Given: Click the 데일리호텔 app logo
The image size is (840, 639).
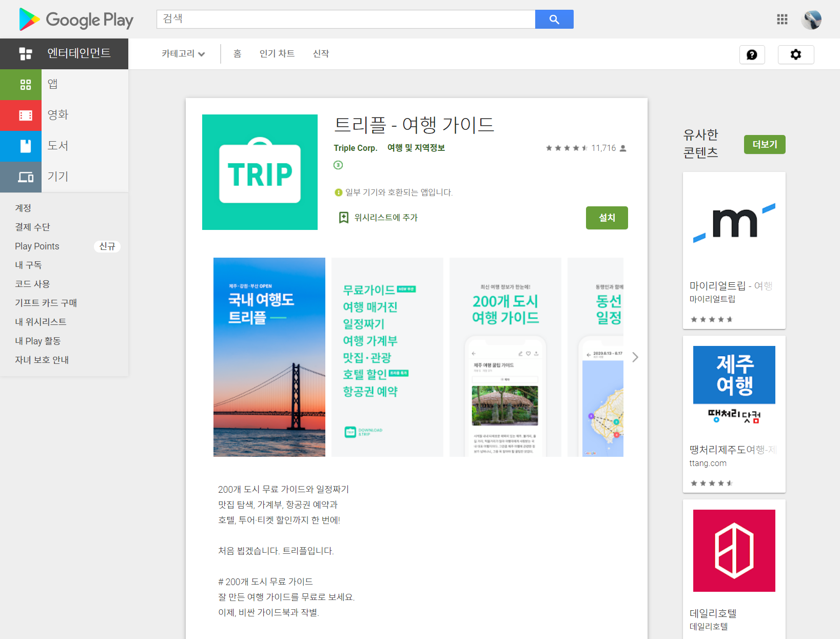Looking at the screenshot, I should pyautogui.click(x=734, y=550).
